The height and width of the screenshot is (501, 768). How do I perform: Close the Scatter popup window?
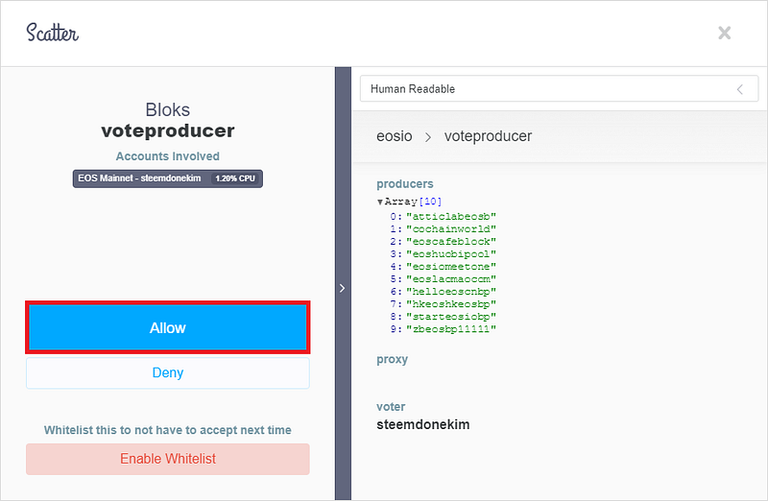724,33
